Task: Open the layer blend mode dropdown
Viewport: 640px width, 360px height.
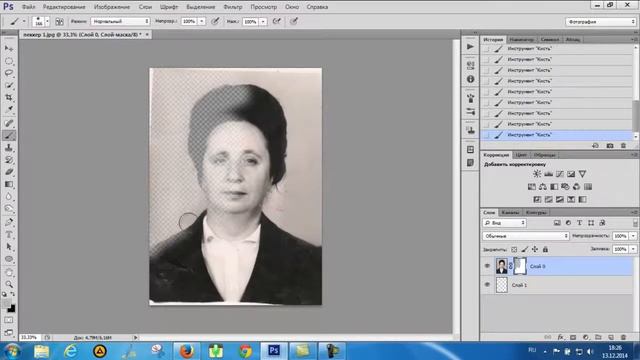Action: 526,236
